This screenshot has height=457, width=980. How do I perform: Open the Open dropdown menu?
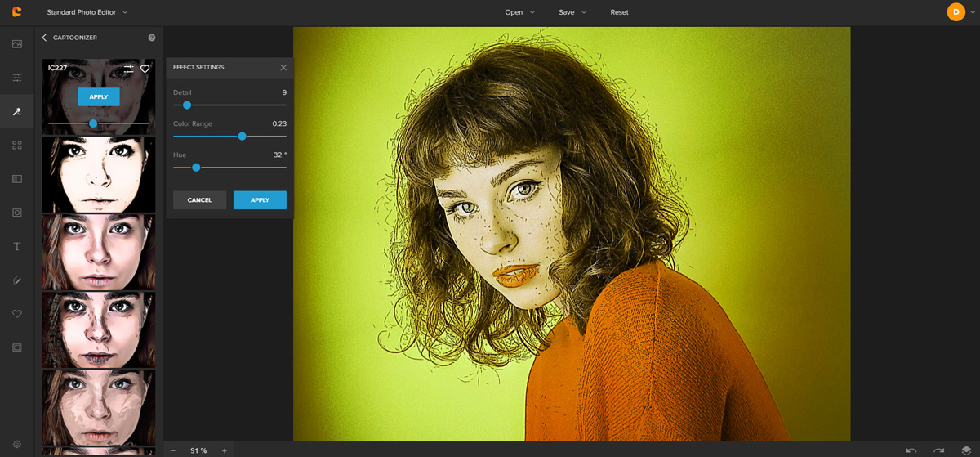[x=519, y=12]
